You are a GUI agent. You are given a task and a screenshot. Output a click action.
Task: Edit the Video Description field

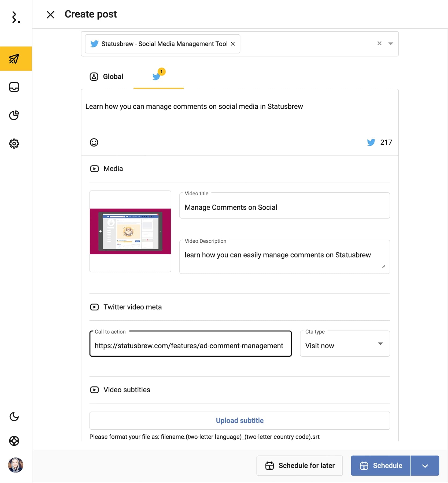pos(284,257)
